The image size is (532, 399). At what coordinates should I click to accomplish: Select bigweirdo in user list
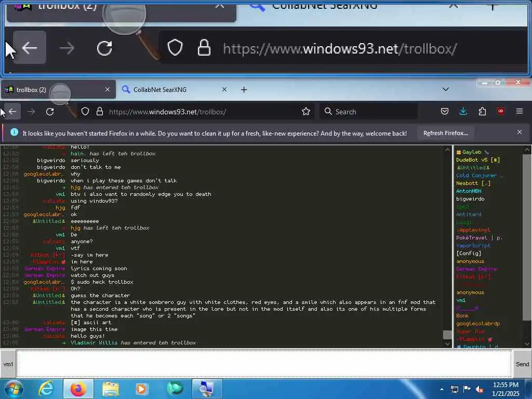pos(470,199)
